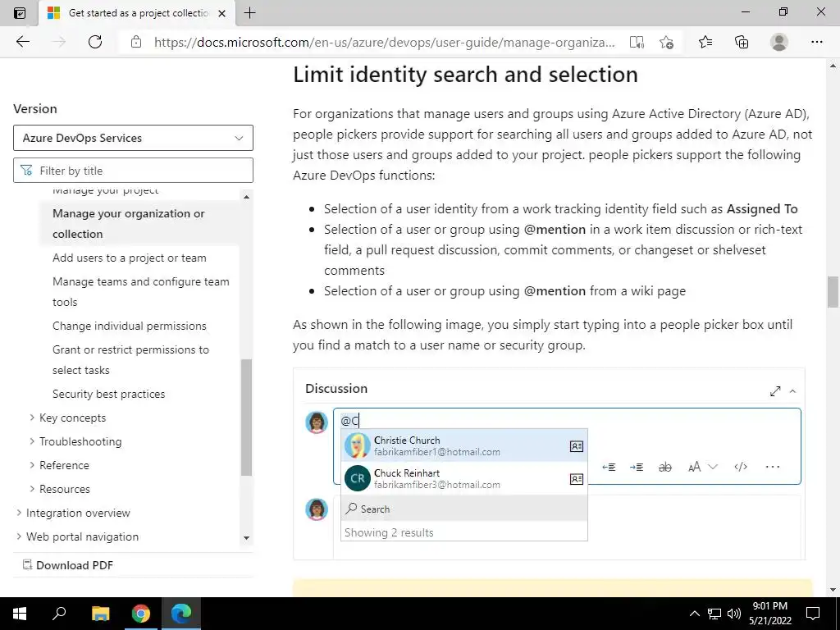Open the tab actions menu icon at top left
This screenshot has width=840, height=630.
20,13
